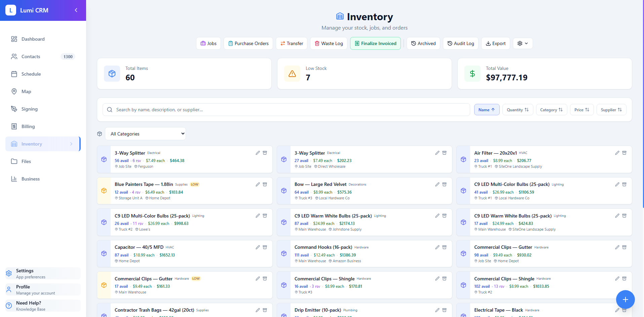Open the Waste Log trash icon button
This screenshot has height=317, width=644.
click(x=329, y=43)
